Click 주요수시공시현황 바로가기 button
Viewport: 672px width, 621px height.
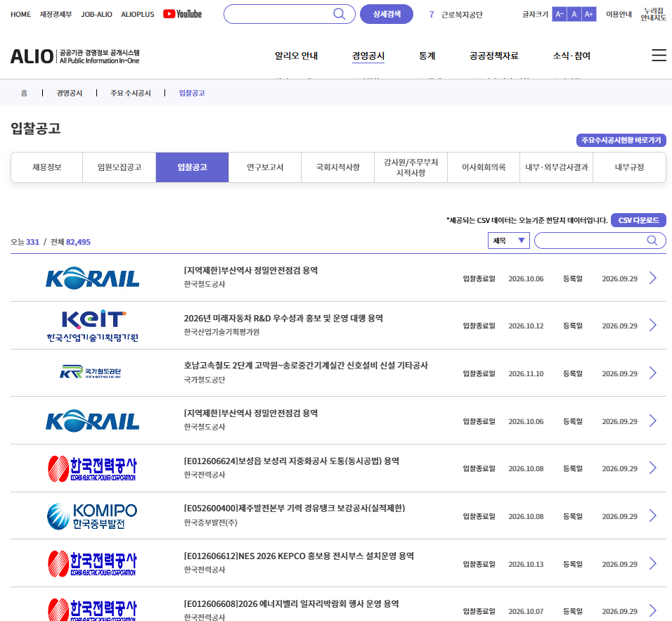[621, 140]
